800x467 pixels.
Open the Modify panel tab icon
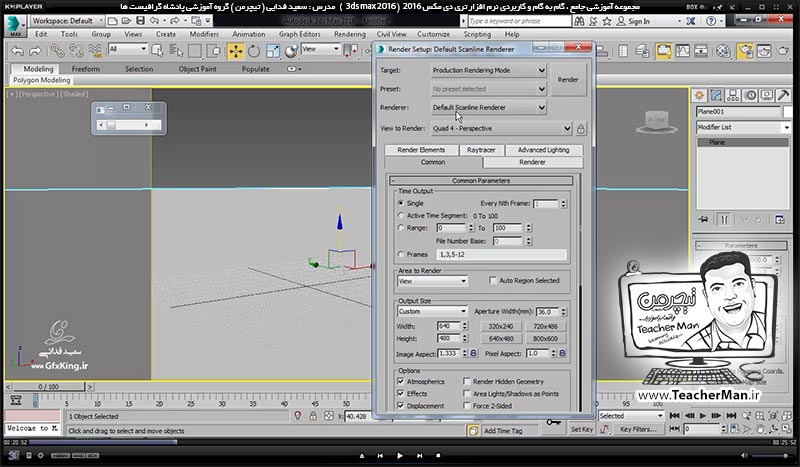(x=716, y=95)
